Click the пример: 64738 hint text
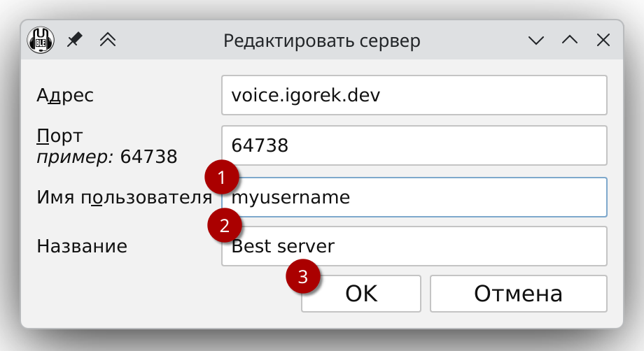 pyautogui.click(x=107, y=157)
